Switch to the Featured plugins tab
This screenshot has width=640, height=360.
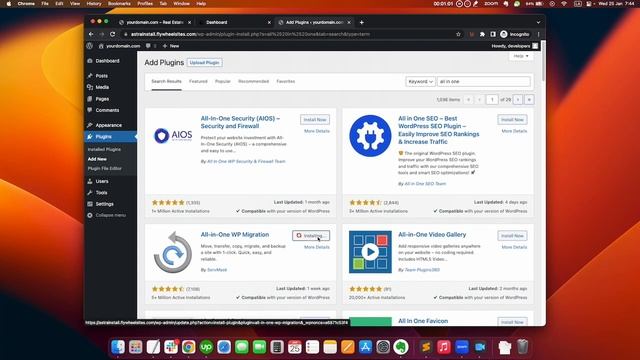click(198, 82)
